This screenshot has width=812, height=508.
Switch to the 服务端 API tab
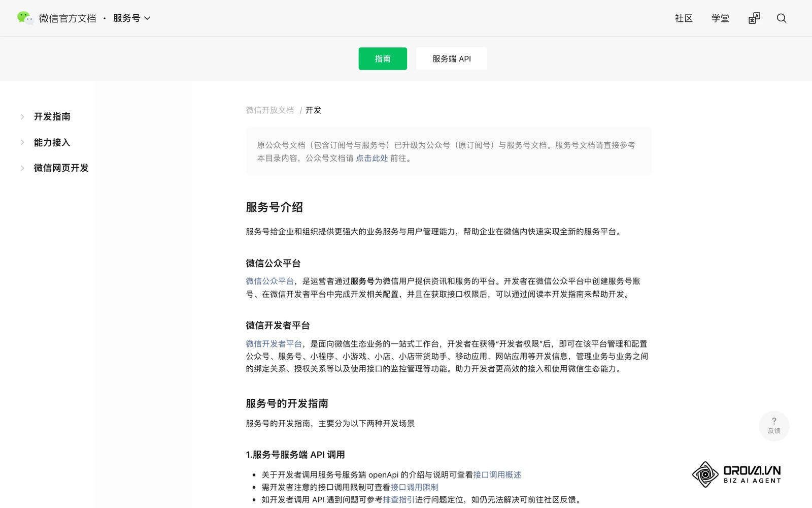tap(452, 58)
